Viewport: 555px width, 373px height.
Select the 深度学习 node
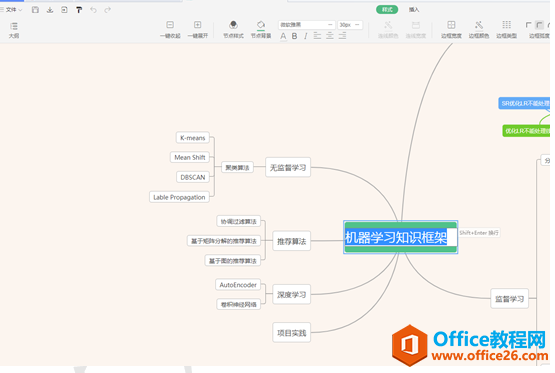[291, 294]
